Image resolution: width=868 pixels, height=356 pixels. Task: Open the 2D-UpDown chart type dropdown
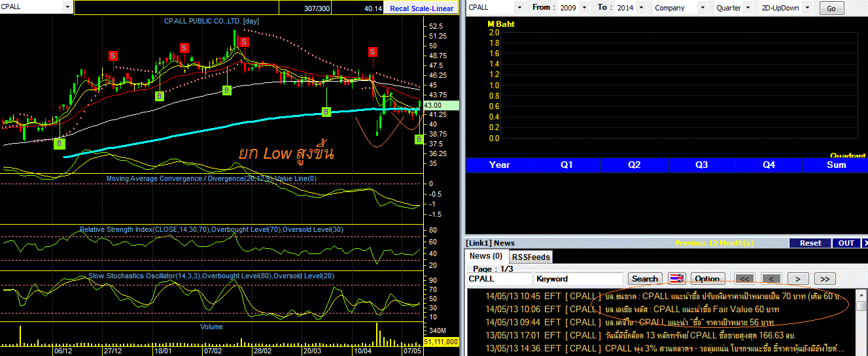[807, 8]
